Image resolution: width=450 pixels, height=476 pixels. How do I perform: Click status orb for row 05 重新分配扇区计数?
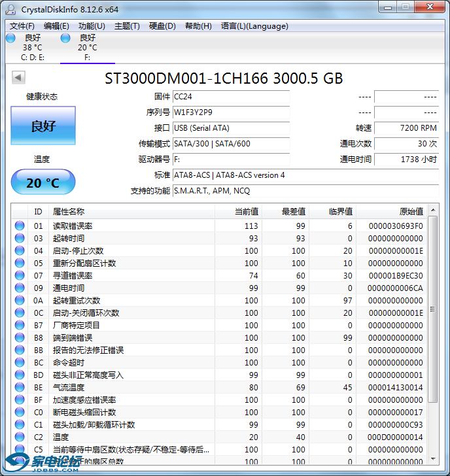(x=20, y=263)
